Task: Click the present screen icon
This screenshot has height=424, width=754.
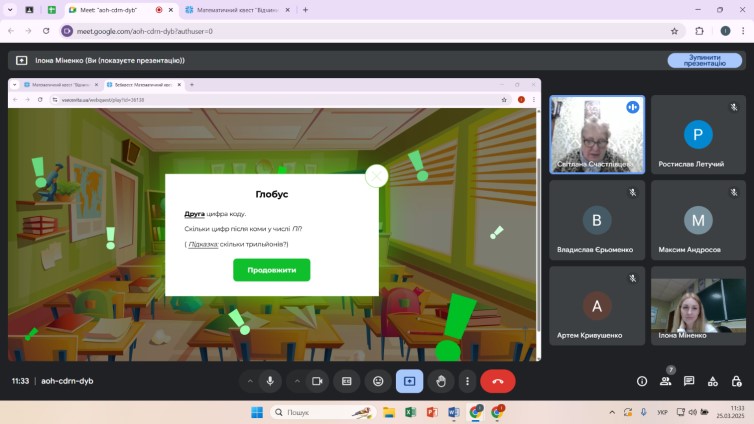Action: pyautogui.click(x=409, y=381)
